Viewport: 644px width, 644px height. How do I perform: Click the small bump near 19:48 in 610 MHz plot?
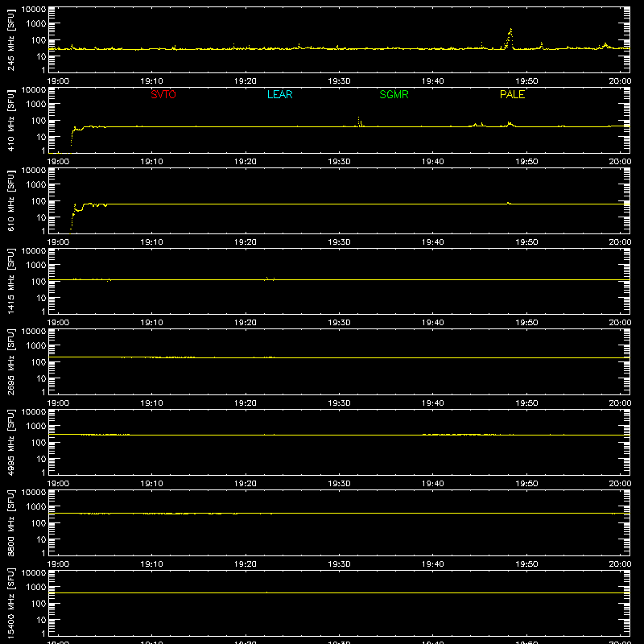click(x=509, y=203)
